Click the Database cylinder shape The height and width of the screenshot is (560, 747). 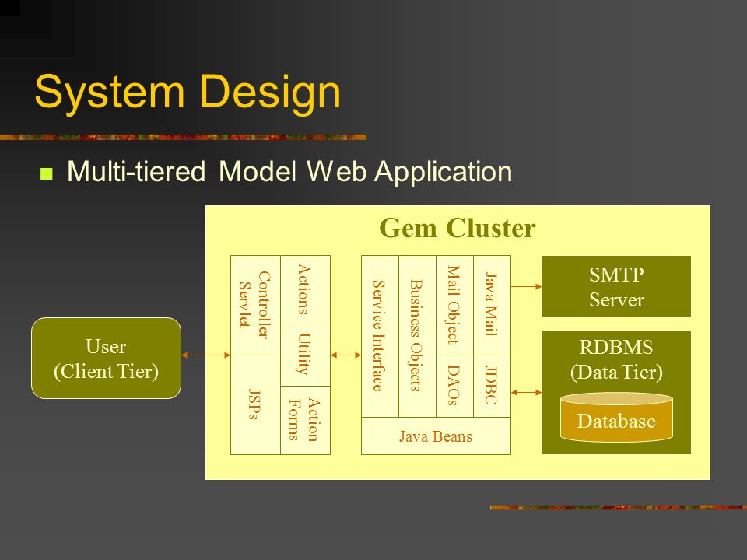point(616,417)
